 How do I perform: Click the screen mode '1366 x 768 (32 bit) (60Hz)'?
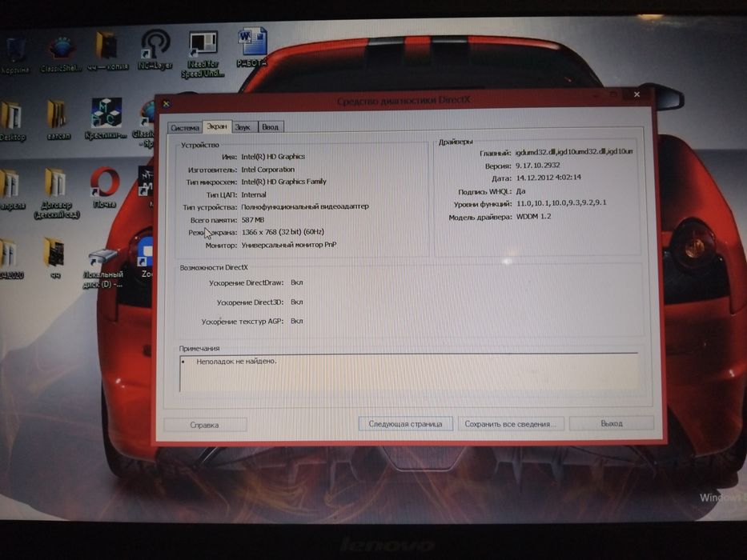[x=283, y=232]
